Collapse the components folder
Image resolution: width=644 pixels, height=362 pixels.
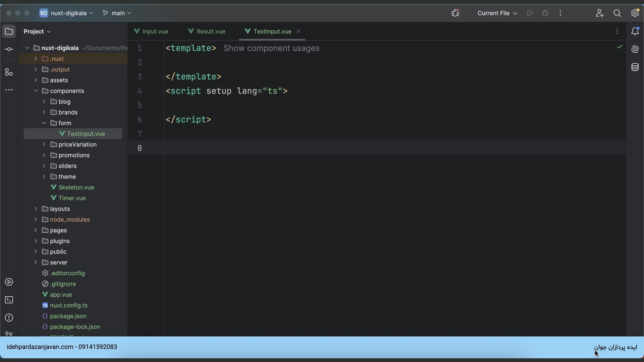pyautogui.click(x=36, y=91)
